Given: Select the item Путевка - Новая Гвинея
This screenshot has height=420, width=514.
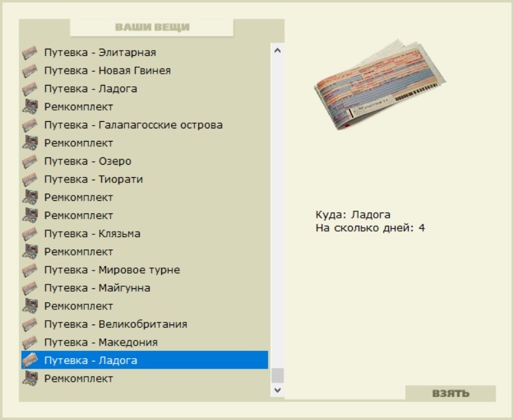Looking at the screenshot, I should 107,70.
